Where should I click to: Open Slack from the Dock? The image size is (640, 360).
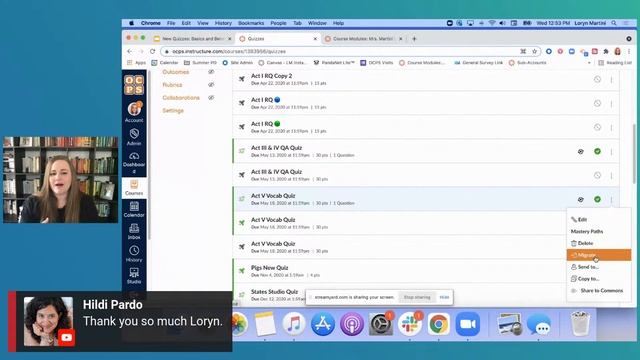pyautogui.click(x=410, y=324)
